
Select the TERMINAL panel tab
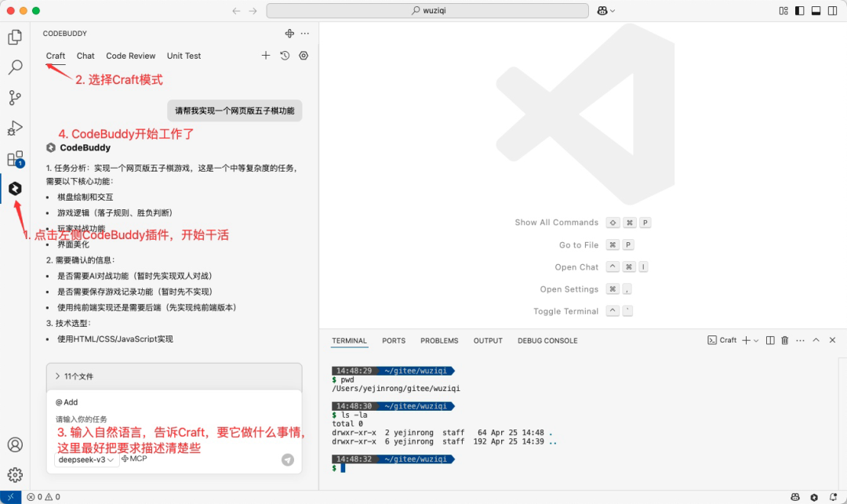[349, 340]
